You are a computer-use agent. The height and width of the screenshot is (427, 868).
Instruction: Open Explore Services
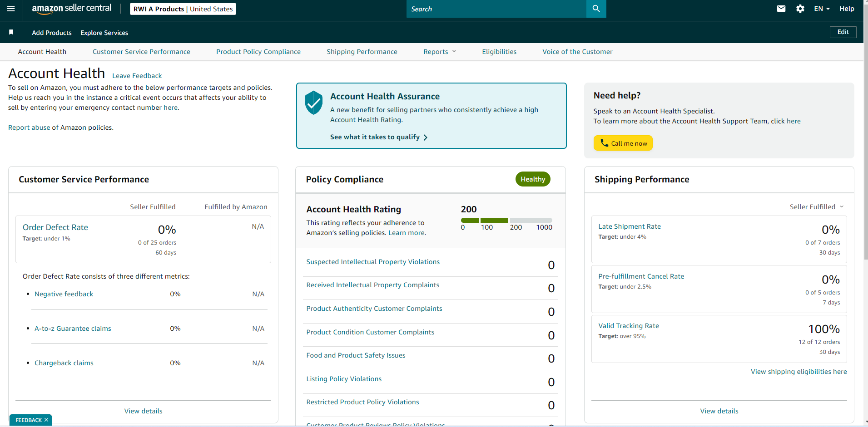(x=104, y=33)
